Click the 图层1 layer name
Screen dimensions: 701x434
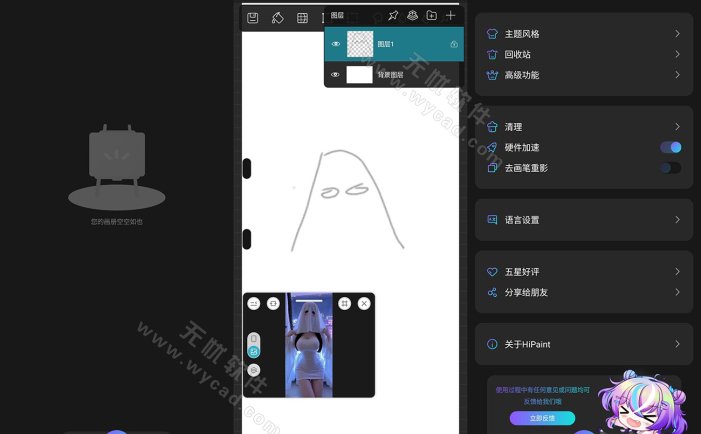click(385, 44)
